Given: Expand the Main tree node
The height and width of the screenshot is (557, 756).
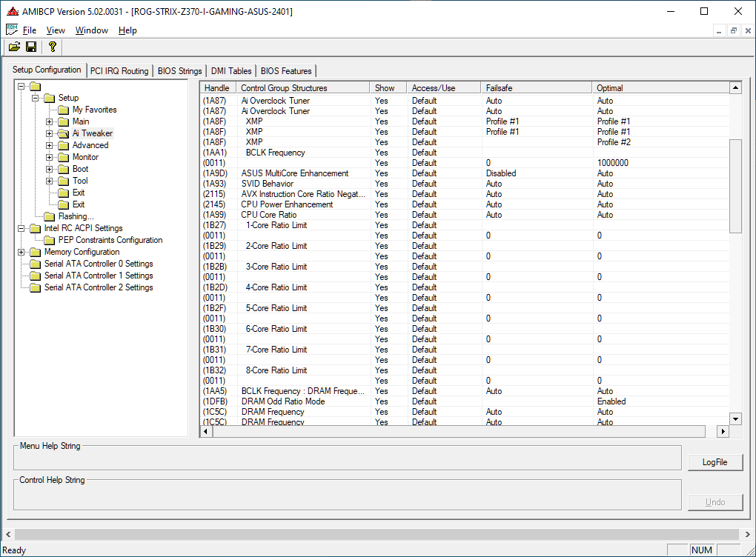Looking at the screenshot, I should click(x=49, y=122).
